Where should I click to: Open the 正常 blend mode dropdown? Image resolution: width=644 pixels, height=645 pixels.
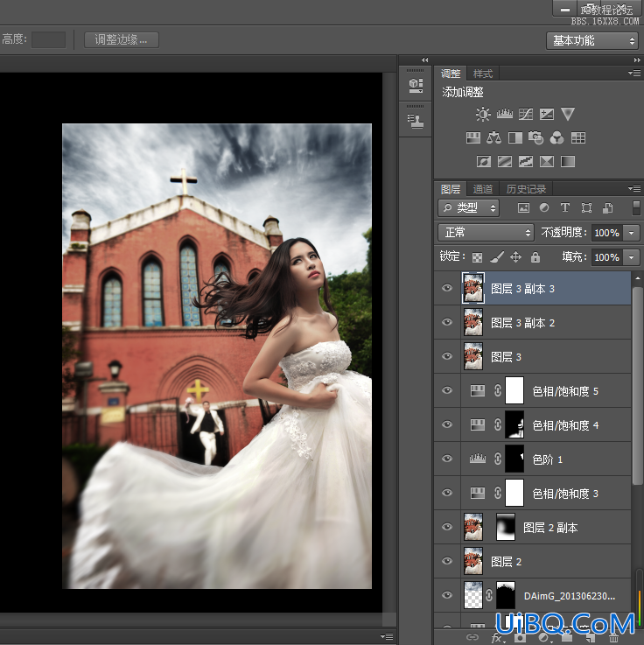click(x=486, y=233)
